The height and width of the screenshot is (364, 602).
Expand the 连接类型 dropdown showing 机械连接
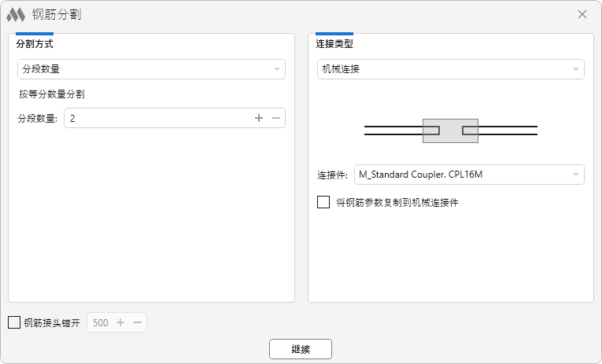450,69
